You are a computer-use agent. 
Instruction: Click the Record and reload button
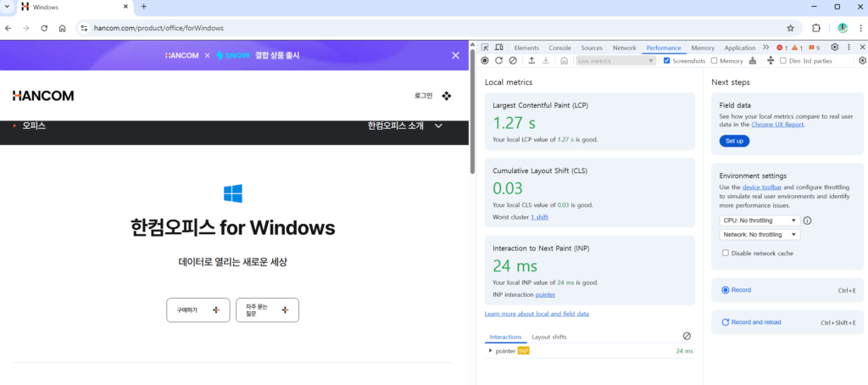point(787,322)
